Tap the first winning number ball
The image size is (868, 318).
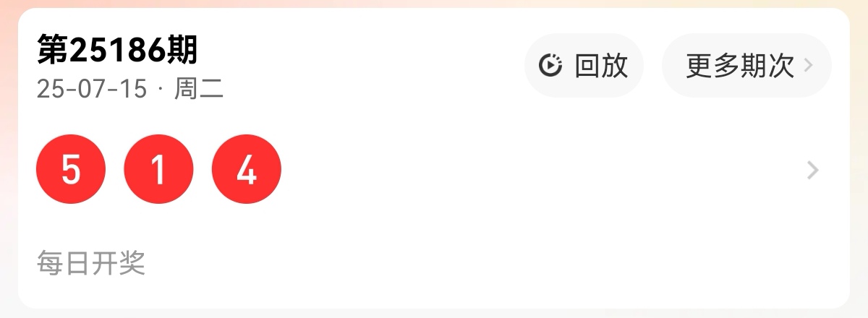click(x=71, y=170)
